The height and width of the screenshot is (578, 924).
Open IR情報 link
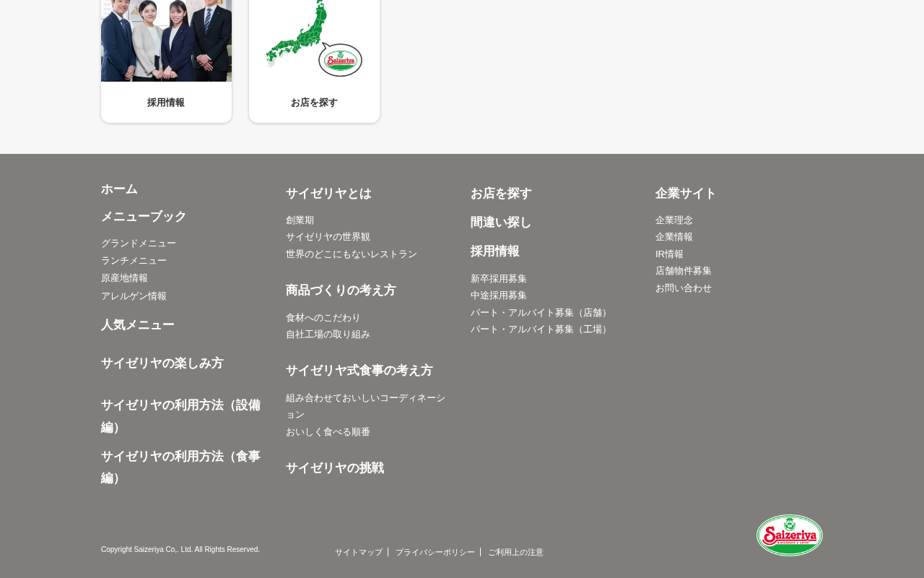(x=669, y=254)
